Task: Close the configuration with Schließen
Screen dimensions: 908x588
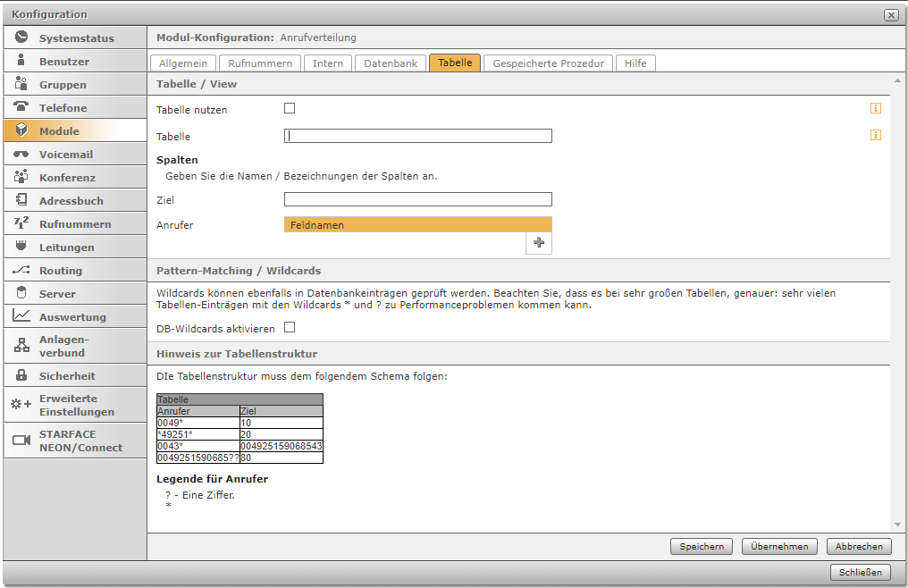Action: [861, 573]
